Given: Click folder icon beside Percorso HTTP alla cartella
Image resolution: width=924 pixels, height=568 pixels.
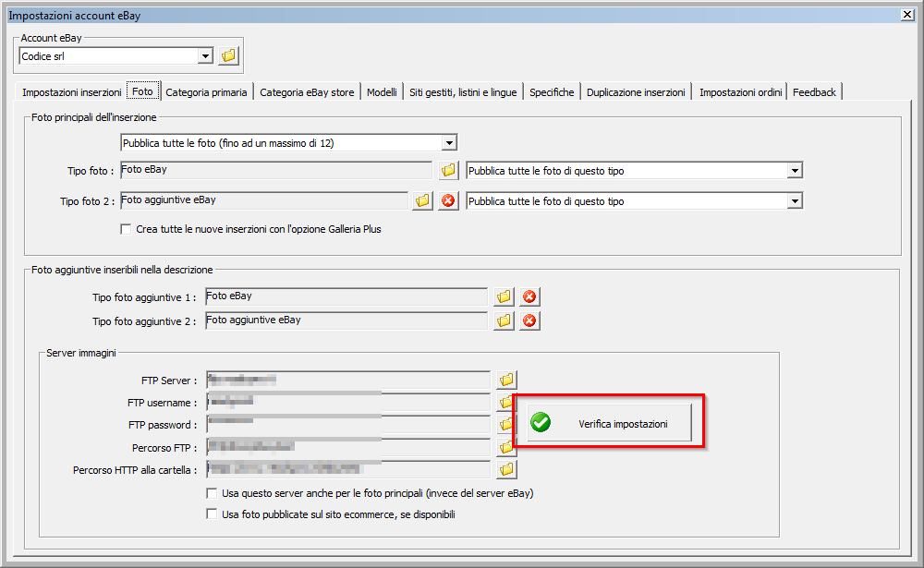Looking at the screenshot, I should tap(506, 469).
